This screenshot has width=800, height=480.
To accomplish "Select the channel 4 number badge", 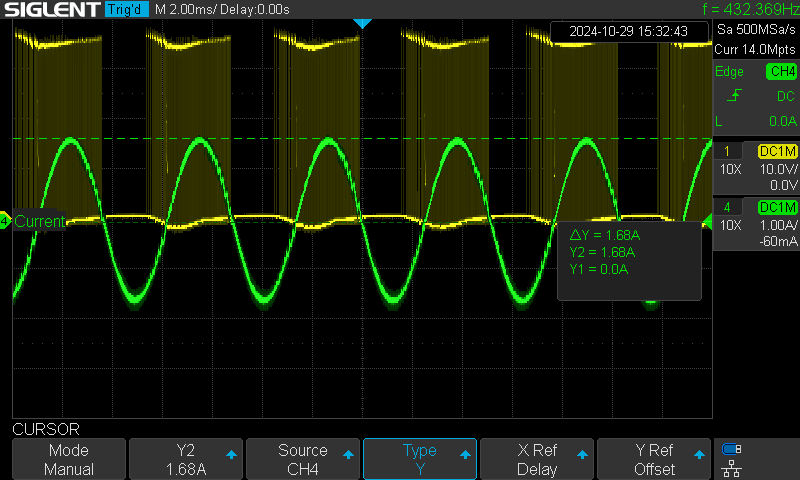I will [x=727, y=207].
